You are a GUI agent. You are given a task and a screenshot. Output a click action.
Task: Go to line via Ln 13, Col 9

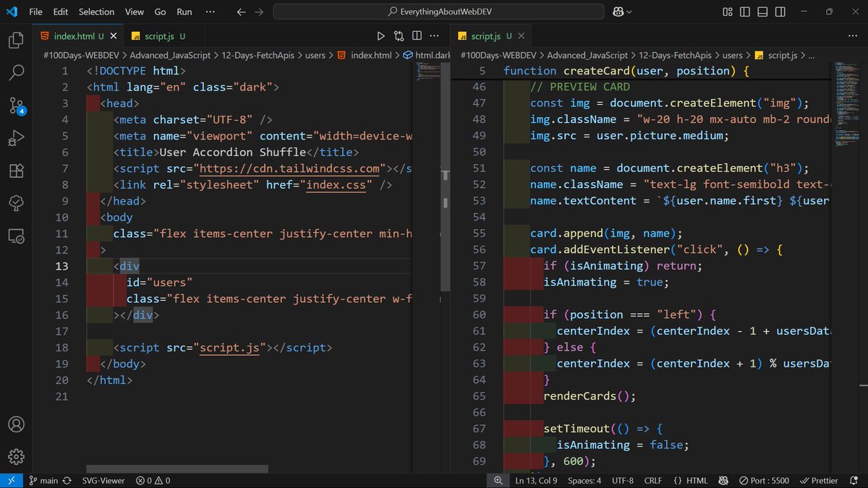coord(536,480)
